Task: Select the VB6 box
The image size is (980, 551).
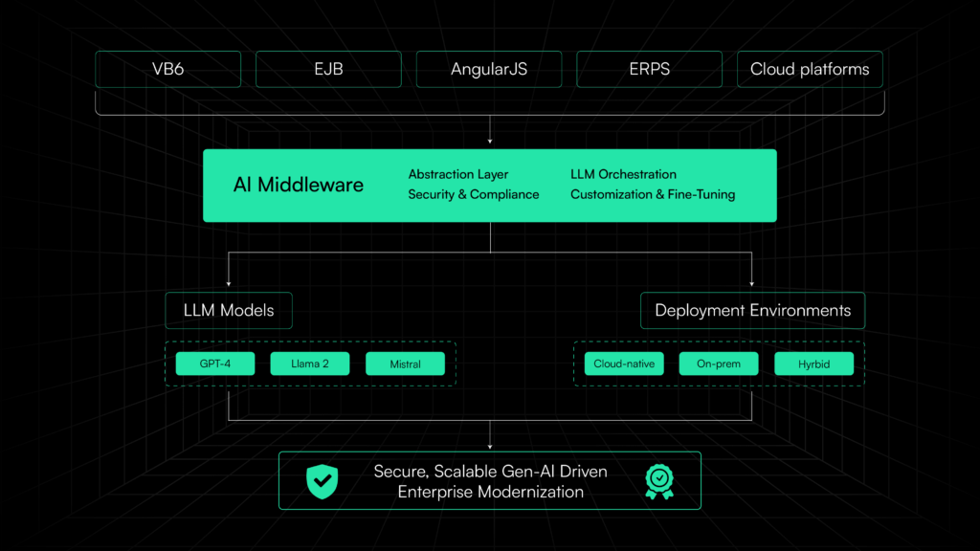Action: pos(167,70)
